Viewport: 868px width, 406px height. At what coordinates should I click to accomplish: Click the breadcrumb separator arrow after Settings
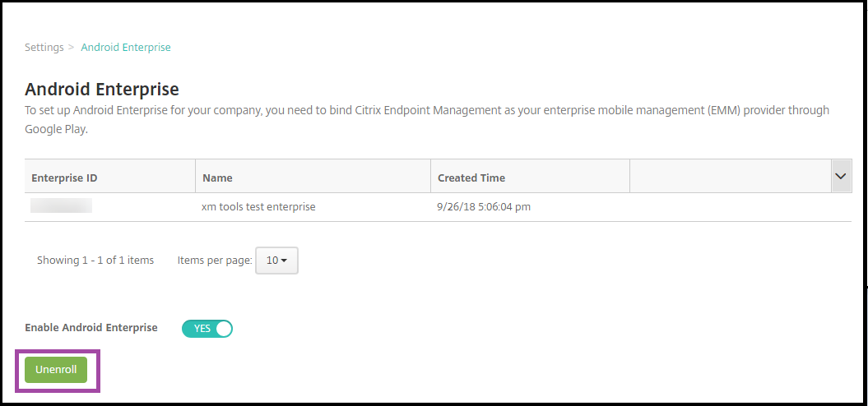(72, 48)
